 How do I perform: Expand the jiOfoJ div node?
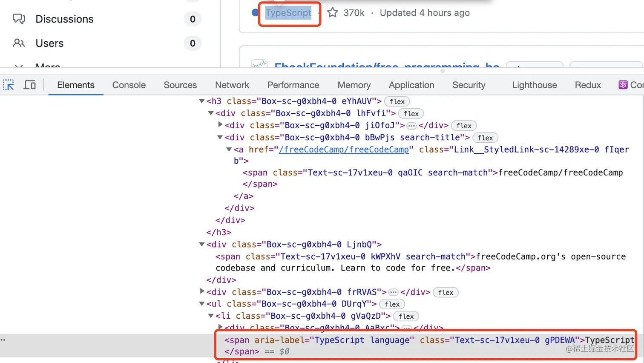[x=220, y=125]
